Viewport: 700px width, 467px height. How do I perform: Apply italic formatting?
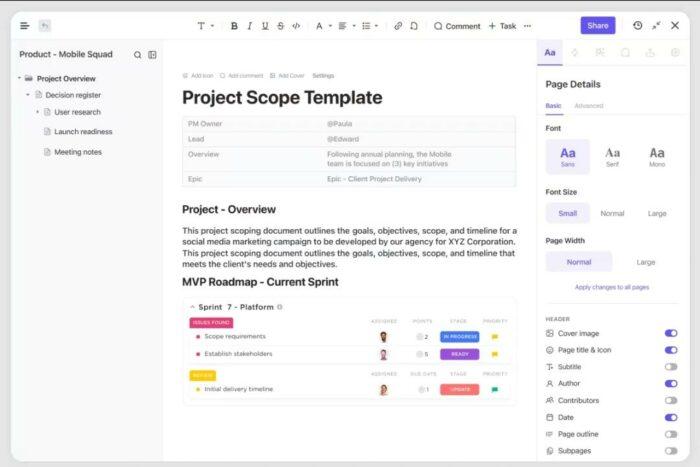coord(249,26)
